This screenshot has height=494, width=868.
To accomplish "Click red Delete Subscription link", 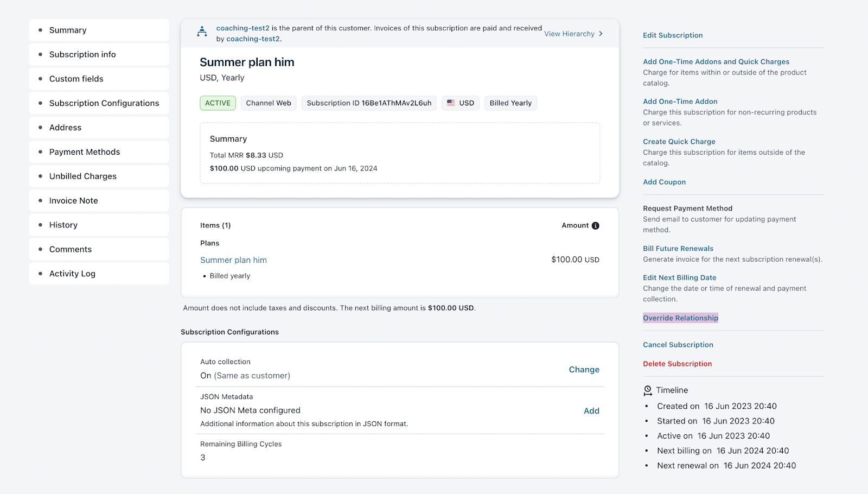I will [677, 364].
